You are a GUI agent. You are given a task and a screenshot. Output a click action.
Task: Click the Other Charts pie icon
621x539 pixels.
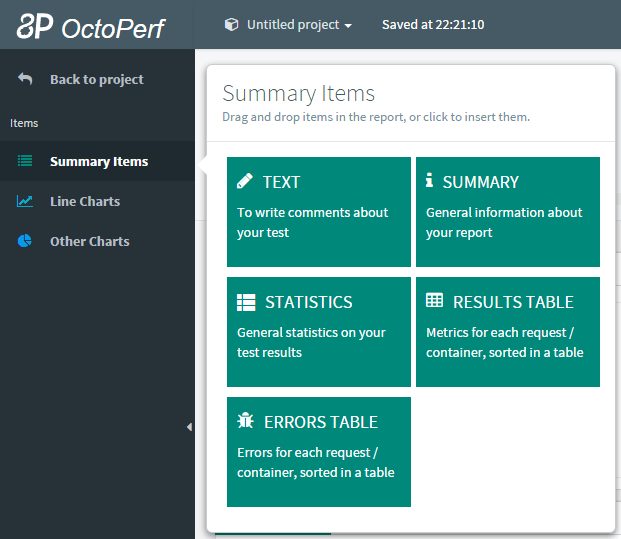click(x=25, y=241)
